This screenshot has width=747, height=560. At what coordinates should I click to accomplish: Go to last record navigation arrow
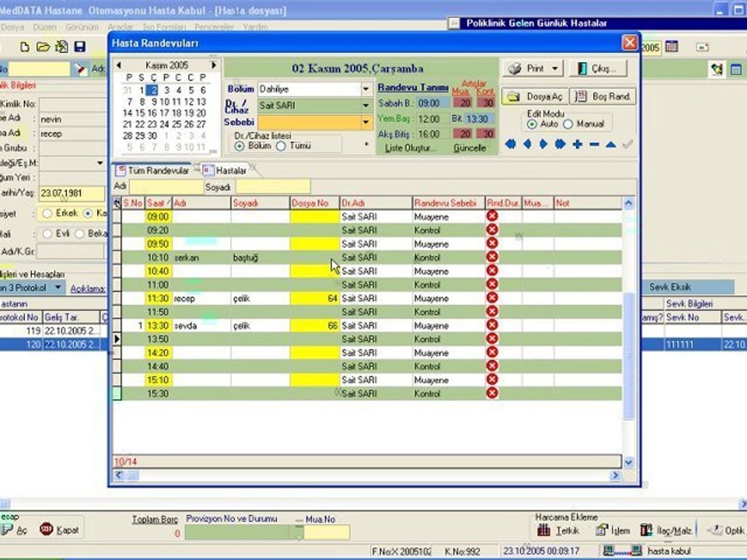click(x=560, y=144)
